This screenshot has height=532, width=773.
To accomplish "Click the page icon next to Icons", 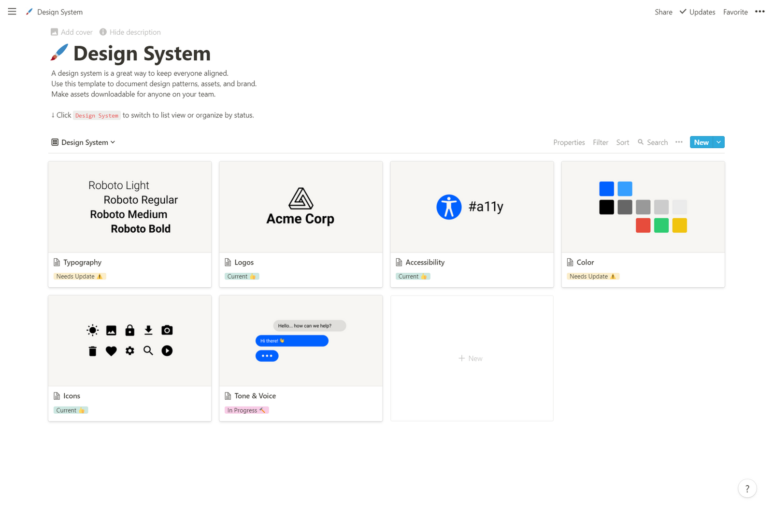I will (x=57, y=396).
